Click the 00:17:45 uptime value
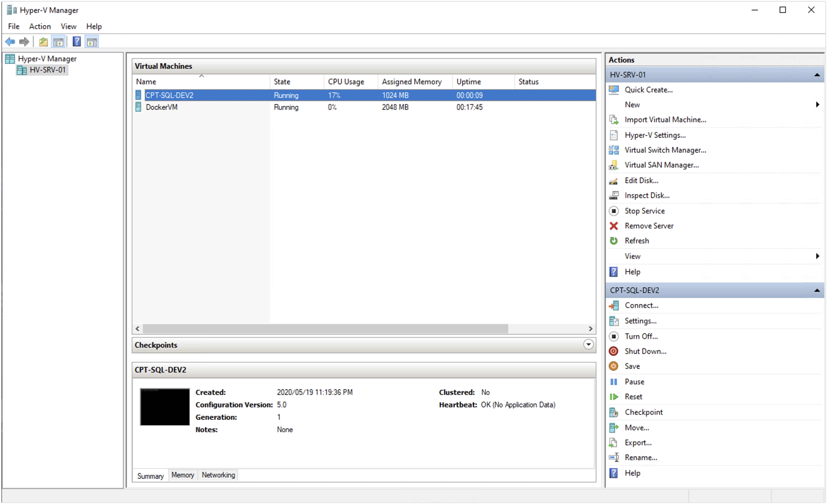 click(470, 108)
